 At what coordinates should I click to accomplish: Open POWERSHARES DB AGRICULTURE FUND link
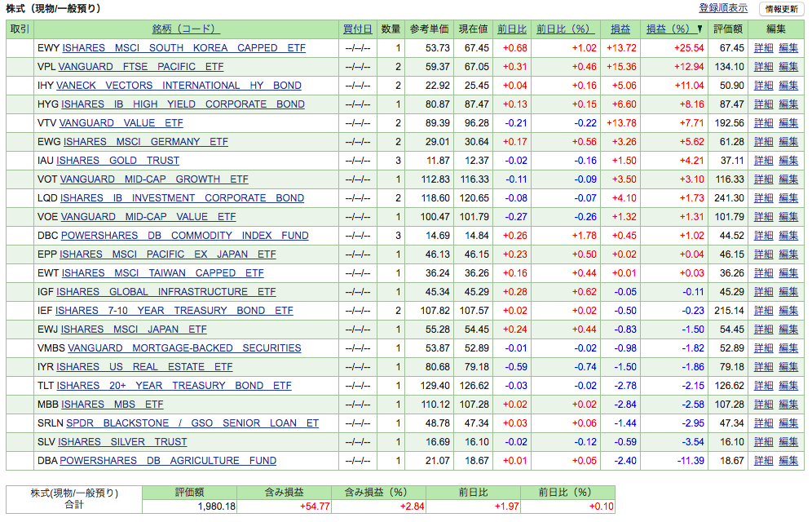pos(168,461)
